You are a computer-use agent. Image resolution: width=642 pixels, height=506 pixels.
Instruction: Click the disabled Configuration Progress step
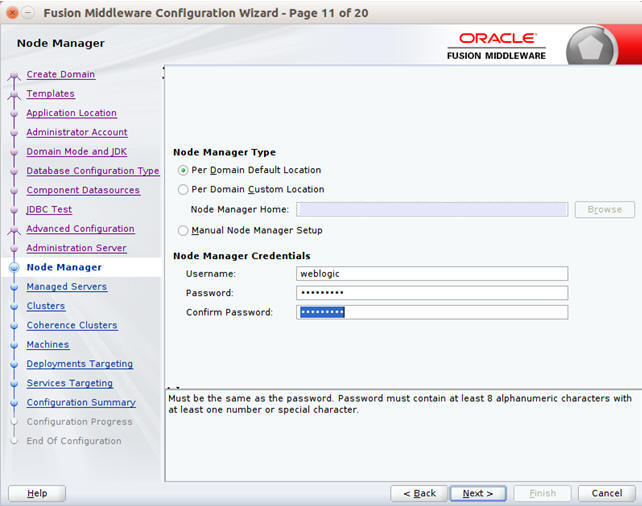click(79, 421)
